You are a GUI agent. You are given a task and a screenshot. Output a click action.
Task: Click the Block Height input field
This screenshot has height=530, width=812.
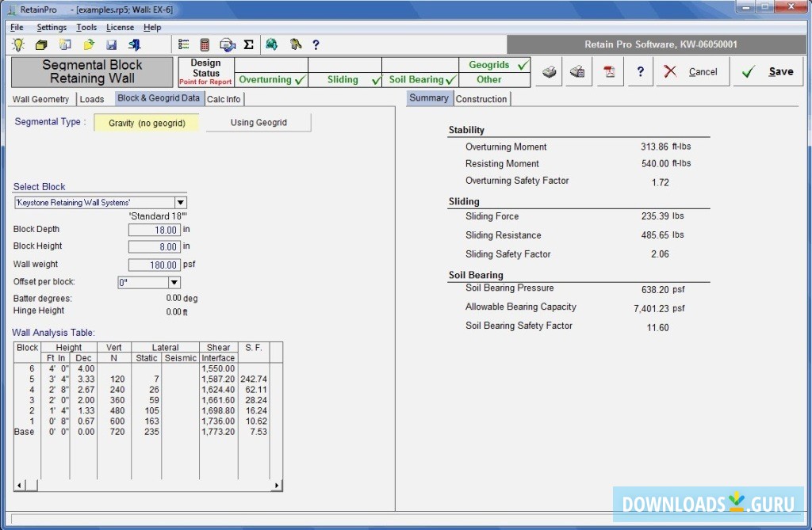pyautogui.click(x=155, y=247)
